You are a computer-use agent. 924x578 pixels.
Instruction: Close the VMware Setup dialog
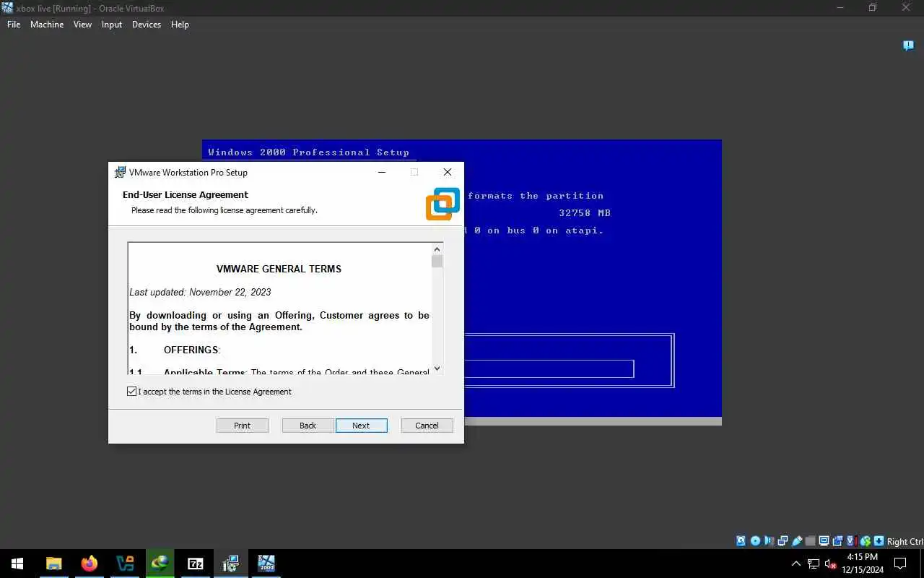448,172
